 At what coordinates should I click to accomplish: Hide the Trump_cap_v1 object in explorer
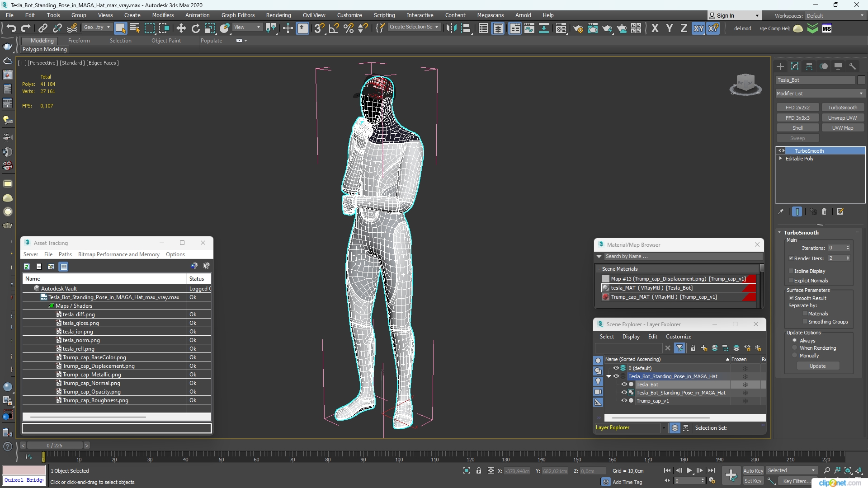tap(624, 401)
